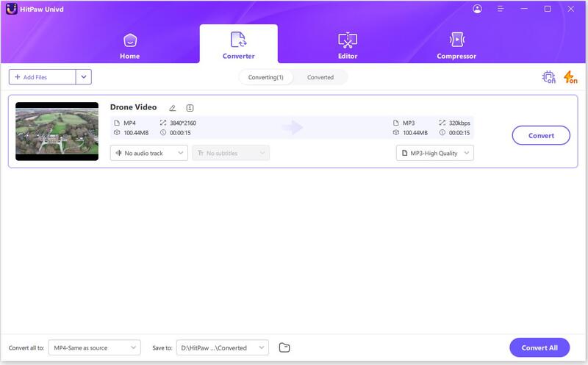Viewport: 588px width, 365px height.
Task: Click the Convert button for Drone Video
Action: [541, 135]
